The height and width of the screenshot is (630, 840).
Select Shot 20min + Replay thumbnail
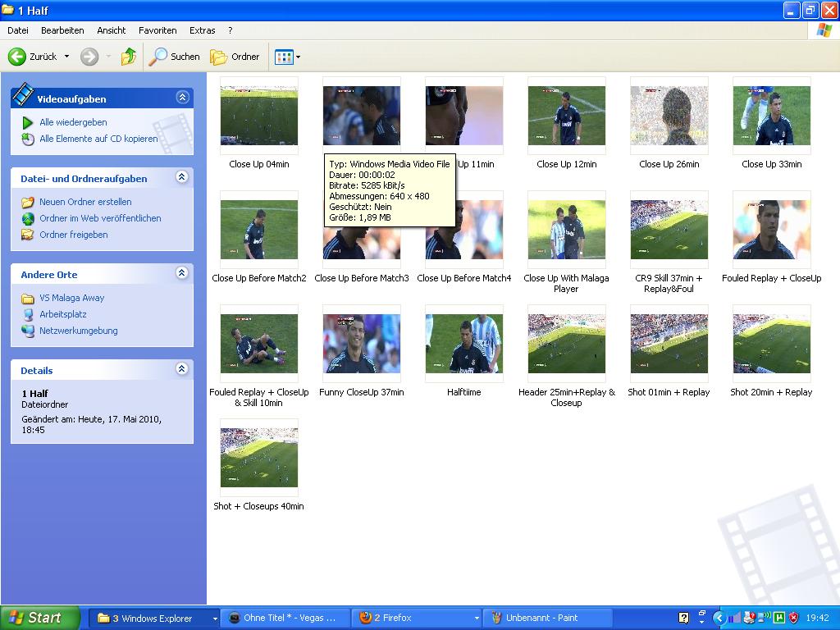[x=771, y=344]
